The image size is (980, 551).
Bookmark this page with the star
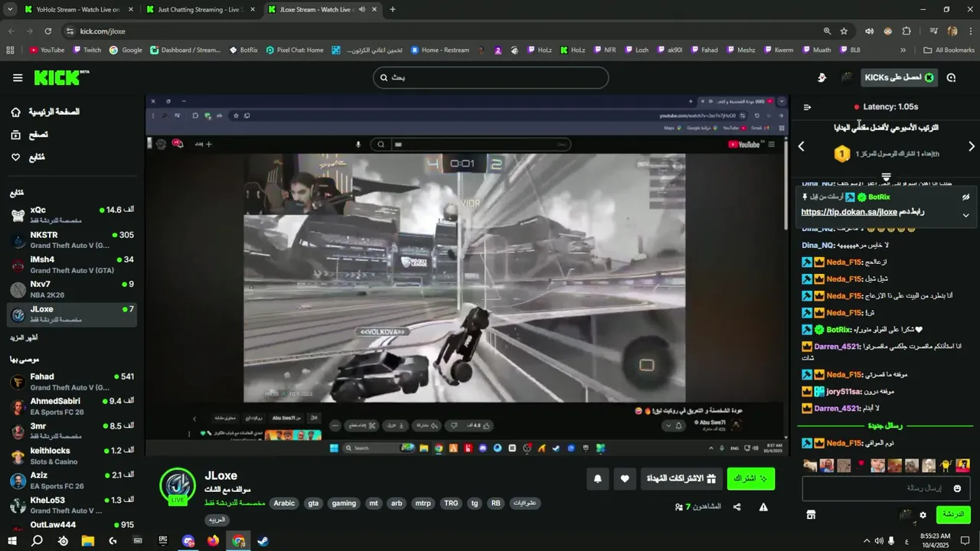pyautogui.click(x=844, y=31)
